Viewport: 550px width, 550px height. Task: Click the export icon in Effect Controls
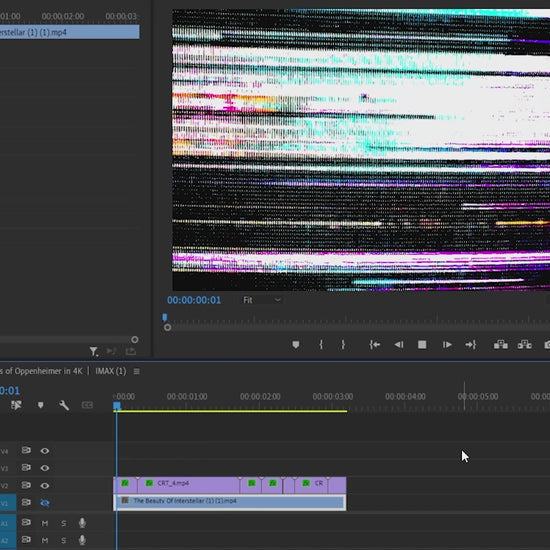[130, 351]
